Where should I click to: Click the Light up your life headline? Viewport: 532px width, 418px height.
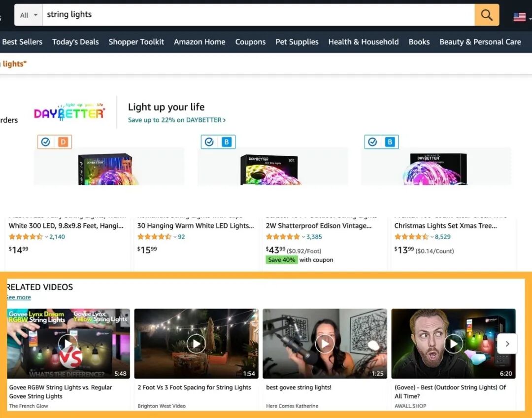166,107
